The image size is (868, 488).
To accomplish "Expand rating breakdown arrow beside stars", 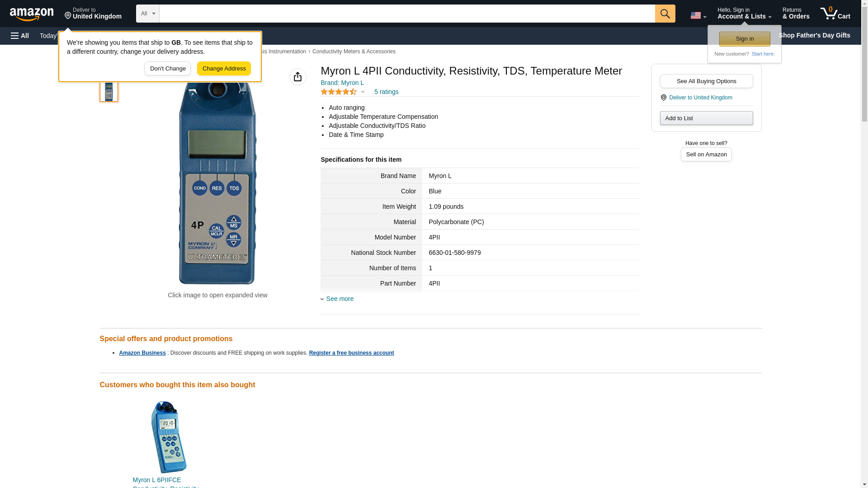I will tap(363, 92).
